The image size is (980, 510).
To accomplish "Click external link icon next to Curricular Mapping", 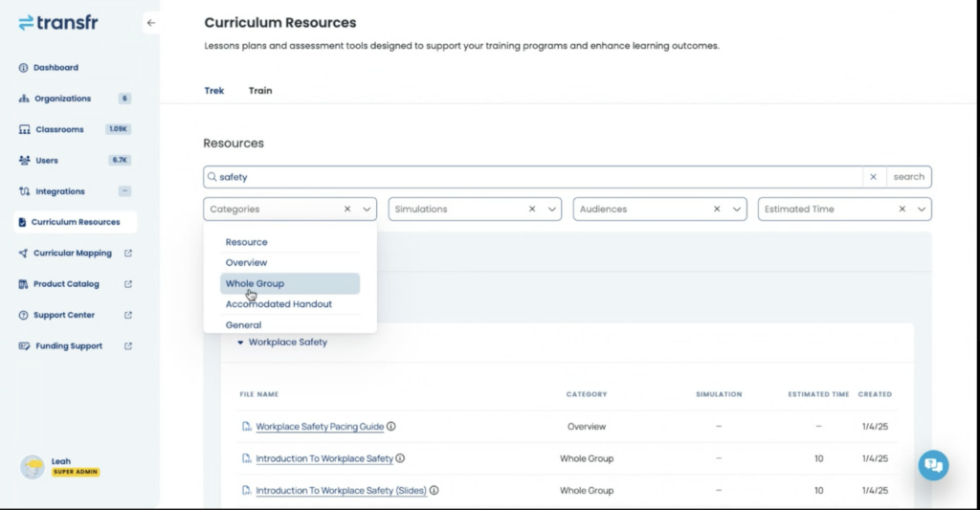I will point(128,254).
